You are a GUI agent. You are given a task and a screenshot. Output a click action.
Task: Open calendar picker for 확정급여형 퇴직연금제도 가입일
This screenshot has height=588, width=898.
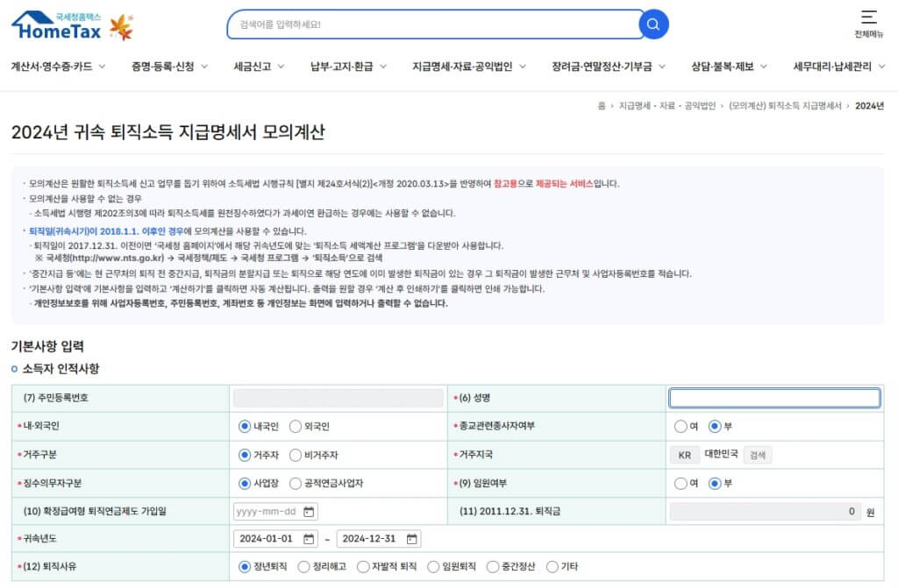[309, 511]
